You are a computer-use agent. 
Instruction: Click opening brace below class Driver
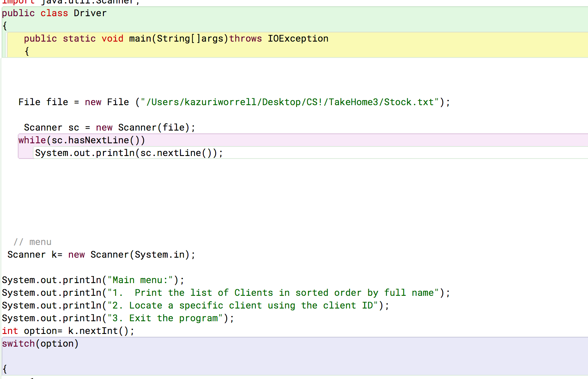[x=5, y=26]
